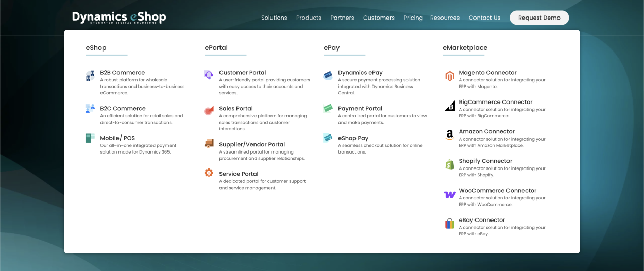Screen dimensions: 644x271
Task: Open the Partners navigation menu
Action: pos(342,18)
